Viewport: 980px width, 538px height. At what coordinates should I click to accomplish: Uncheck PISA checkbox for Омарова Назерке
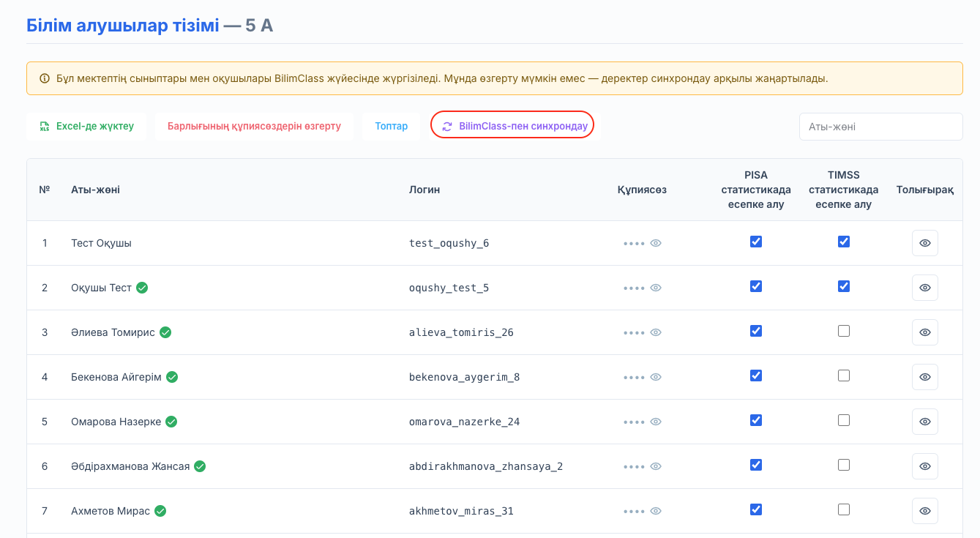pos(756,420)
